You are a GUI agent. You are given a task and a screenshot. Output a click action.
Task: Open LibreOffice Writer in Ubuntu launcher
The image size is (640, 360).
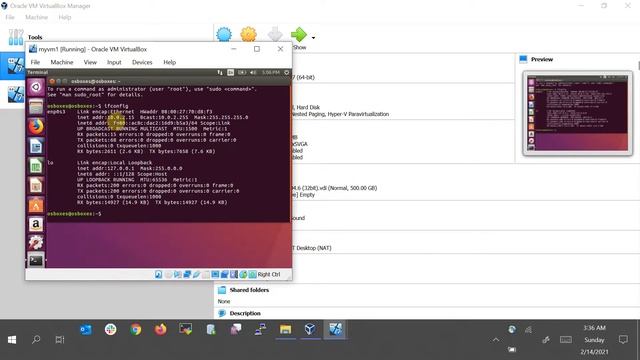pos(36,146)
